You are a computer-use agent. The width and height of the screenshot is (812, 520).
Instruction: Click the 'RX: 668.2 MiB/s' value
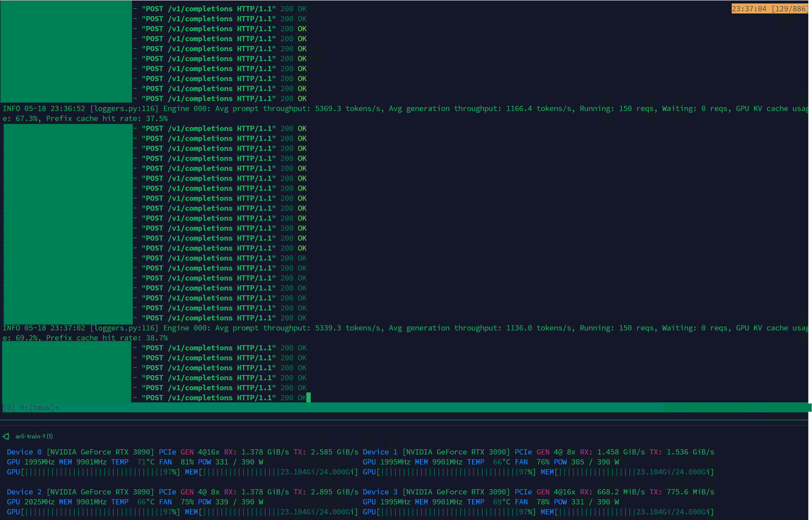tap(612, 492)
